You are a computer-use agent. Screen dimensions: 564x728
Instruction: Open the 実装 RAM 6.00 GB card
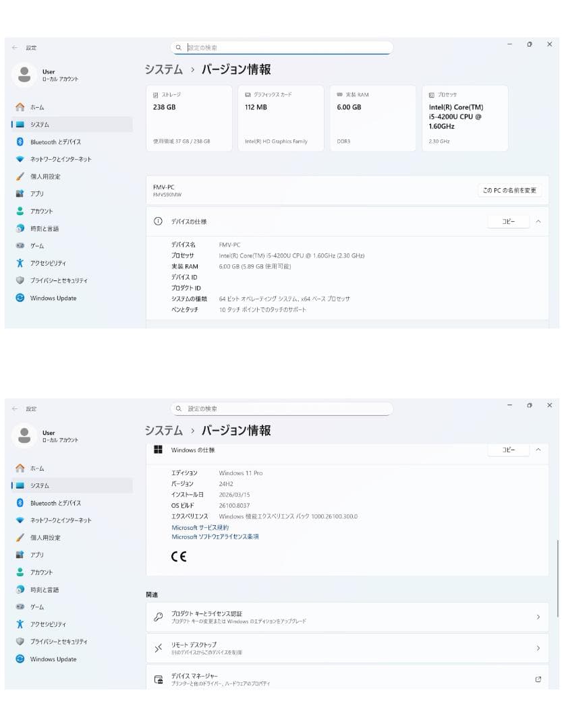coord(373,119)
